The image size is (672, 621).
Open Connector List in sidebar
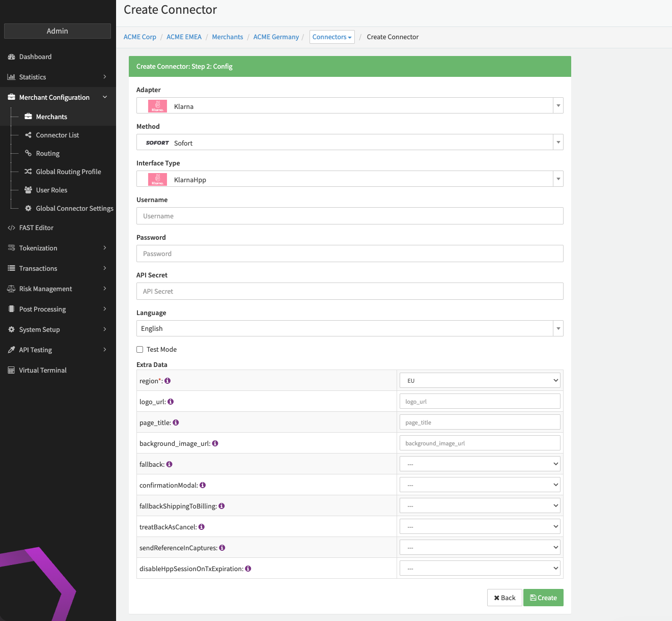pyautogui.click(x=58, y=135)
